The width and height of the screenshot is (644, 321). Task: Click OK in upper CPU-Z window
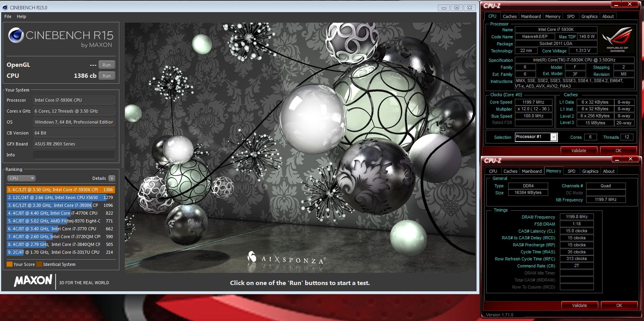coord(618,151)
